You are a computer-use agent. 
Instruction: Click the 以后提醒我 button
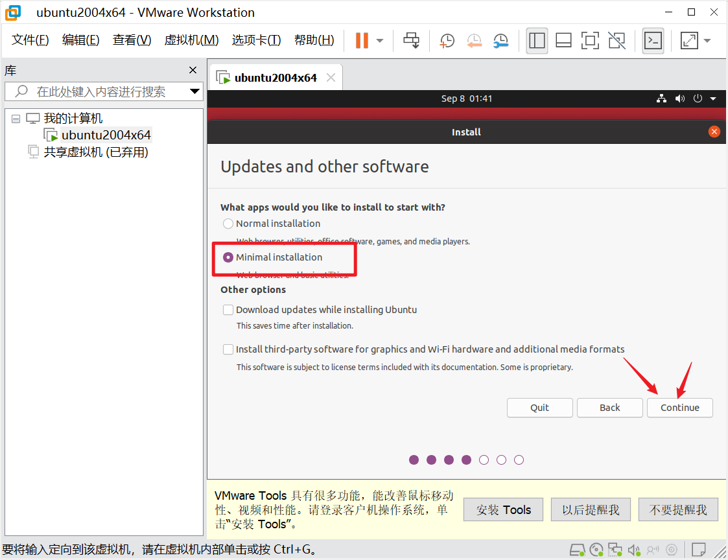[x=591, y=510]
